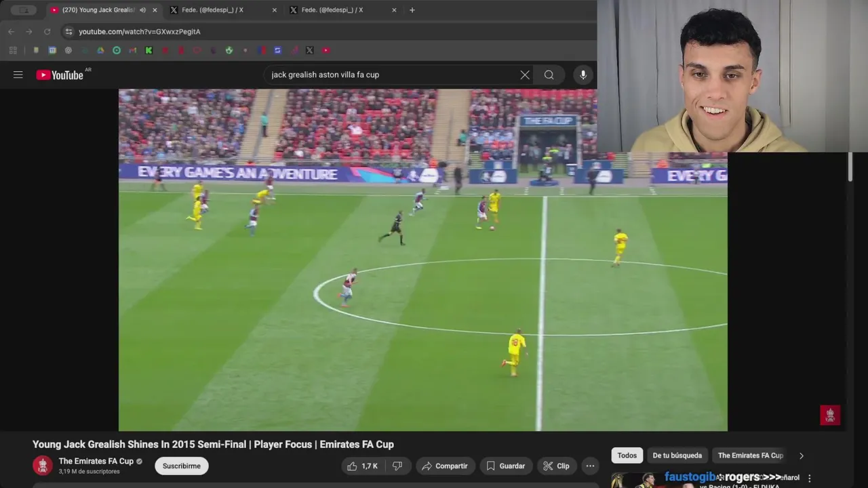Open site information icon beside the URL
Image resolution: width=868 pixels, height=488 pixels.
68,31
